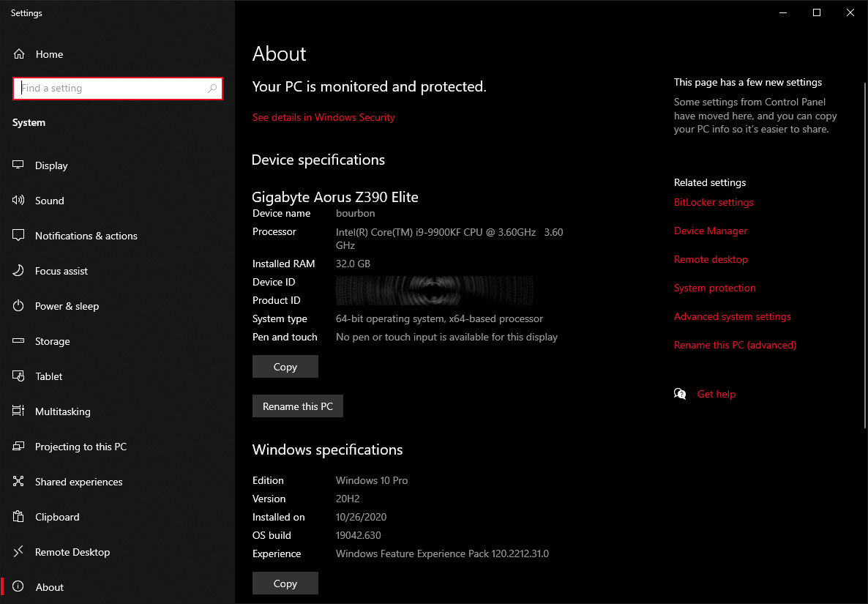868x604 pixels.
Task: Click the Multitasking icon
Action: click(18, 411)
